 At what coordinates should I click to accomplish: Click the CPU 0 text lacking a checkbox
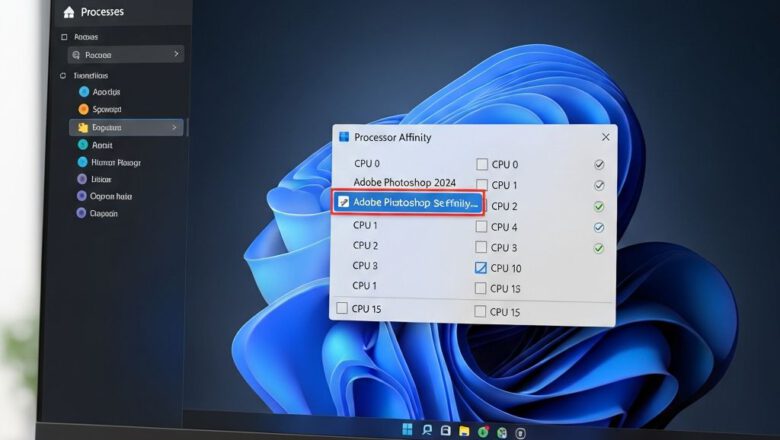click(x=367, y=164)
